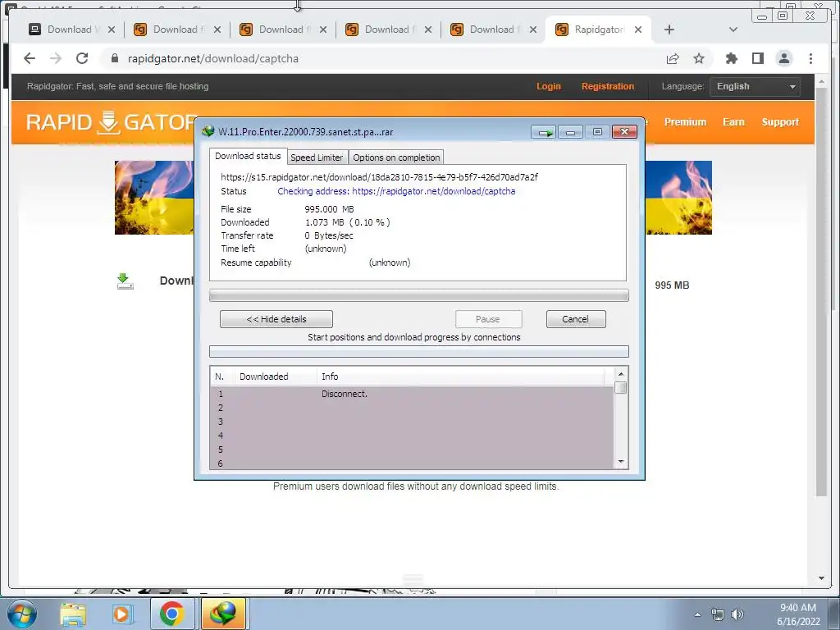The width and height of the screenshot is (840, 630).
Task: Open Windows Media Player from taskbar
Action: click(121, 614)
